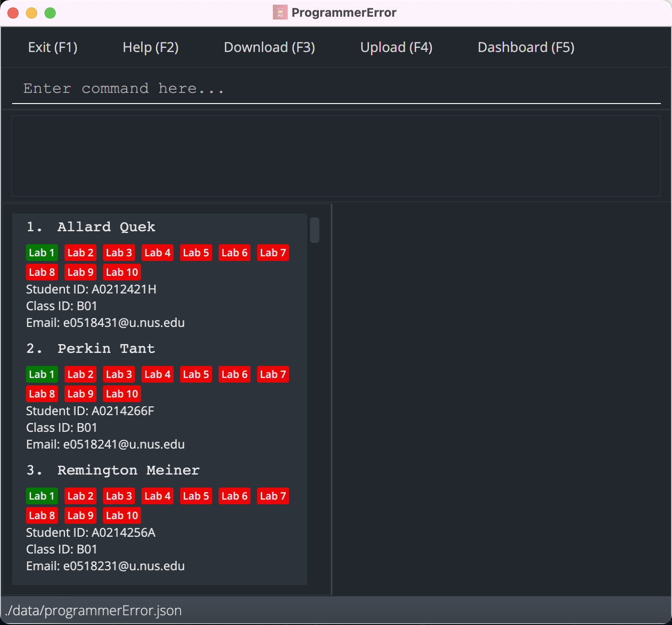Viewport: 672px width, 625px height.
Task: Click Lab 9 tag under Remington Meiner
Action: 80,515
